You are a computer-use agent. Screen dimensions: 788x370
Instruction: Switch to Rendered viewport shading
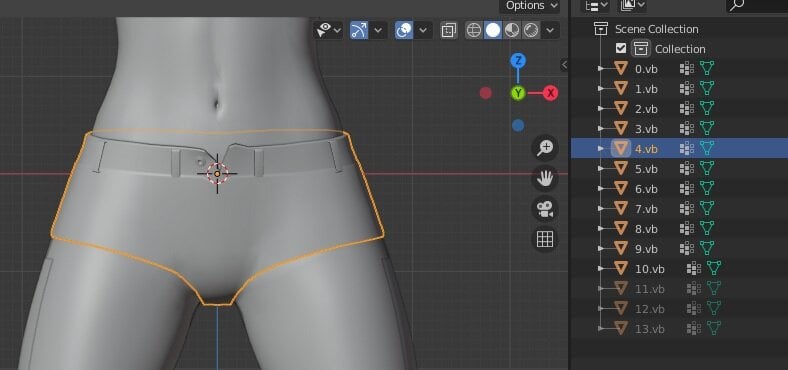pos(531,30)
